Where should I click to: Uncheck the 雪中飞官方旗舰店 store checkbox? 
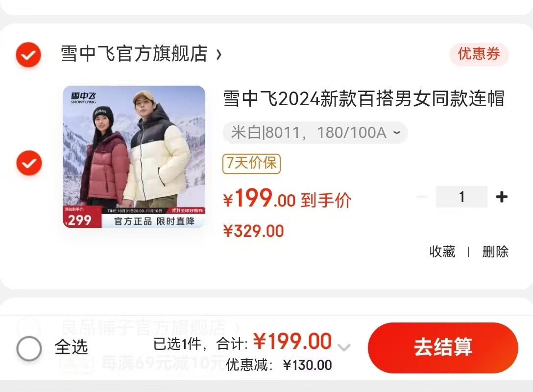tap(28, 55)
